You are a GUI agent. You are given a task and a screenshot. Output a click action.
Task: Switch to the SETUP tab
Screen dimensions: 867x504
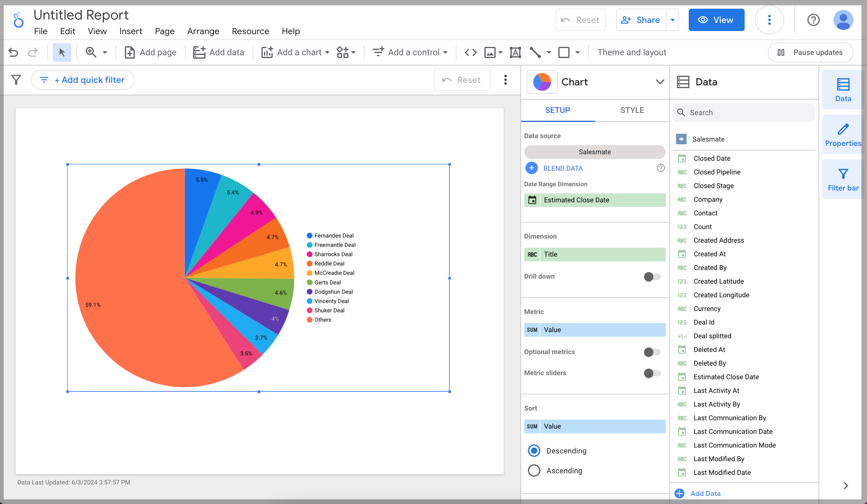coord(557,110)
